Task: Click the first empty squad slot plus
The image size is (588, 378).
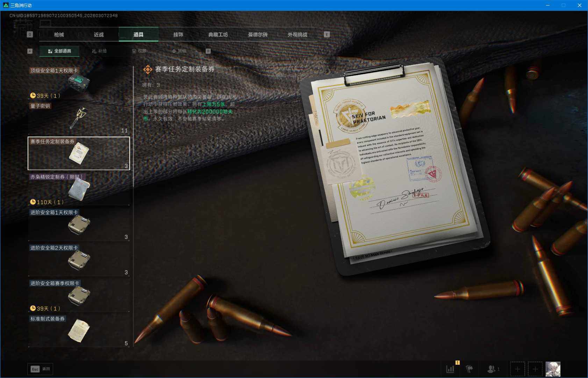Action: point(517,369)
